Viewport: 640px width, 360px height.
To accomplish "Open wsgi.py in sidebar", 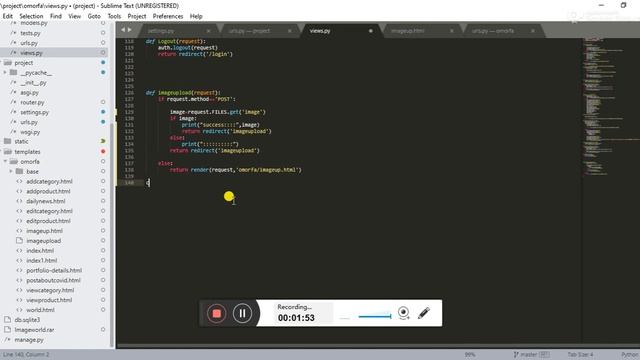I will [30, 132].
